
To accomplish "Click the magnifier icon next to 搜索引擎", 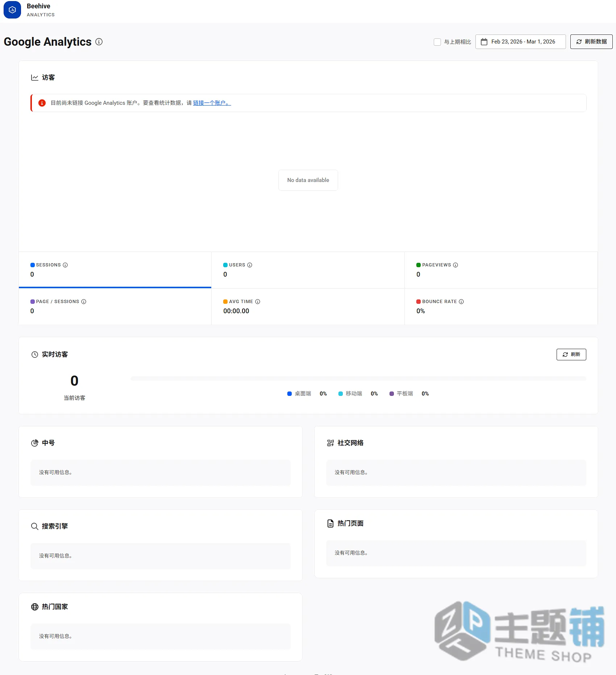I will coord(35,526).
